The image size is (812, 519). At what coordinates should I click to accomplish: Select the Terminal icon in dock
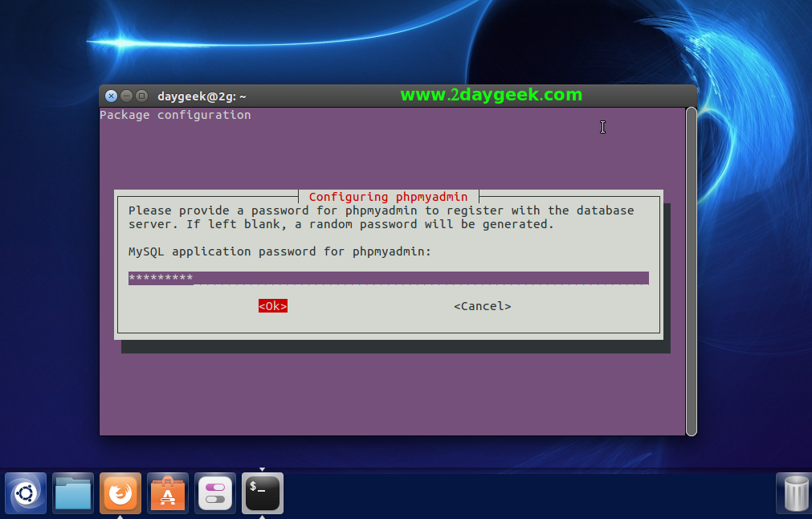(263, 493)
